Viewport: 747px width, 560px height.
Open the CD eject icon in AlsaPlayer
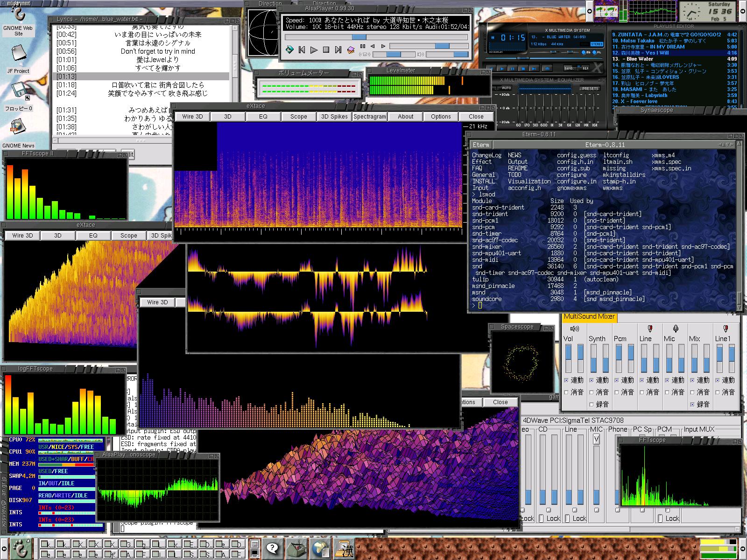[x=289, y=49]
